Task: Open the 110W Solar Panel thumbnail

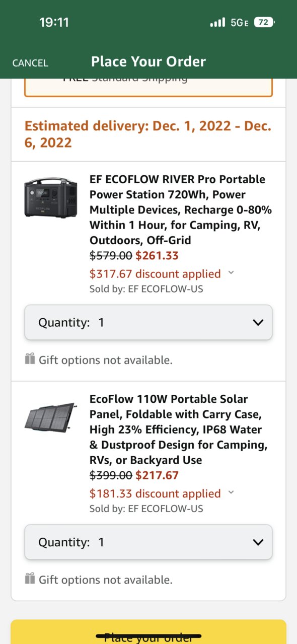Action: pyautogui.click(x=50, y=416)
